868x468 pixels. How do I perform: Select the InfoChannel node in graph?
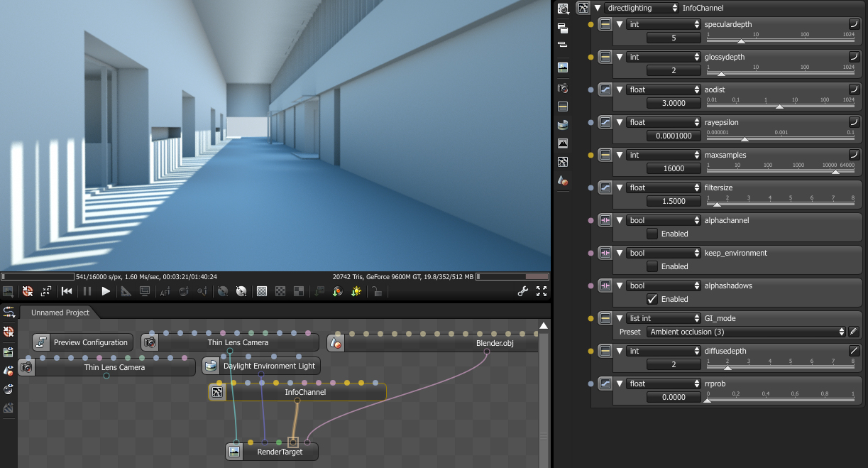coord(297,392)
